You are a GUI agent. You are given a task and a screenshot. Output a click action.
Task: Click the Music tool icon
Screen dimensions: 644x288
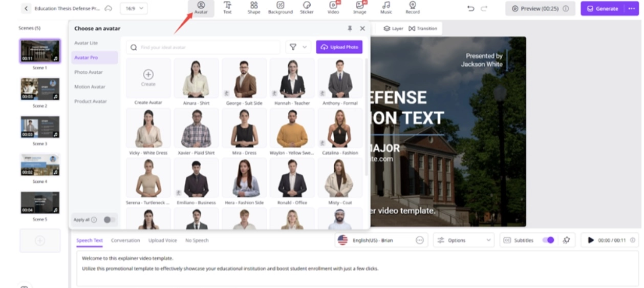[386, 8]
